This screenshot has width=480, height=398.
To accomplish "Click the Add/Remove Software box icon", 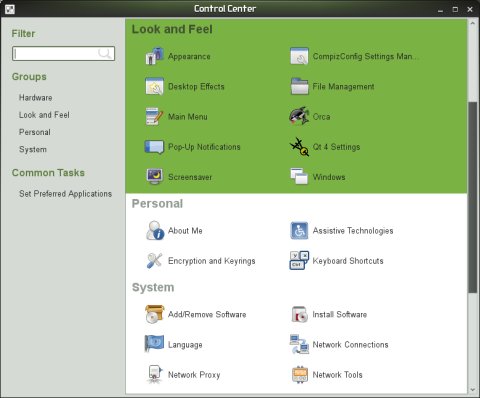I will pyautogui.click(x=154, y=314).
